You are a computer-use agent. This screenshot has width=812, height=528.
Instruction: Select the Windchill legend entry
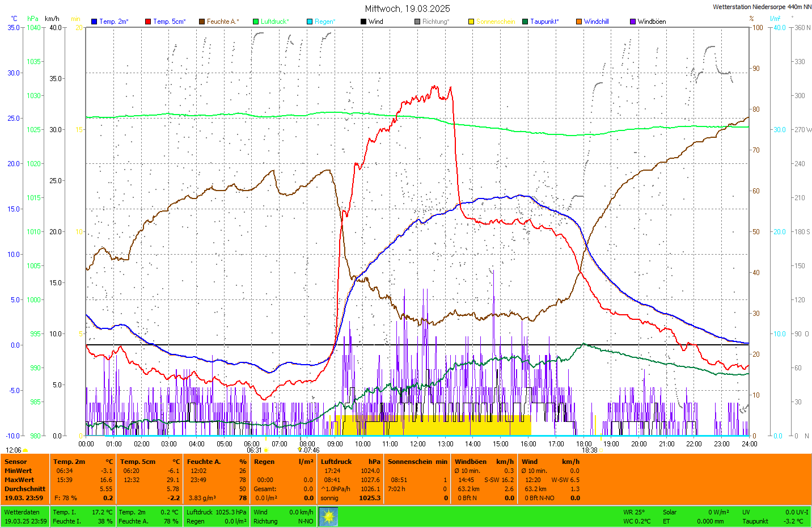click(596, 22)
